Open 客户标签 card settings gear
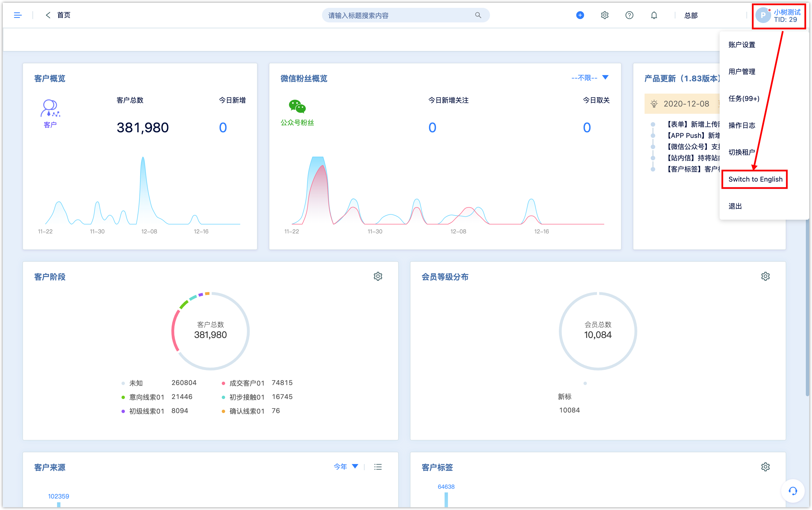 pos(765,467)
